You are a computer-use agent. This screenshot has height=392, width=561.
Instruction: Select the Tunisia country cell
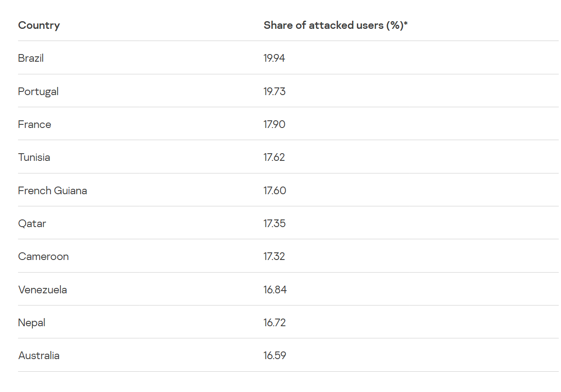[34, 157]
